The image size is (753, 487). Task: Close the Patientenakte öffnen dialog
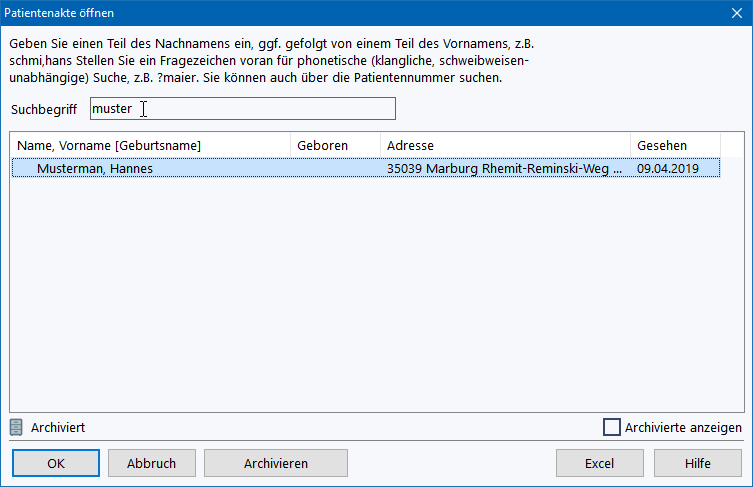click(x=735, y=13)
